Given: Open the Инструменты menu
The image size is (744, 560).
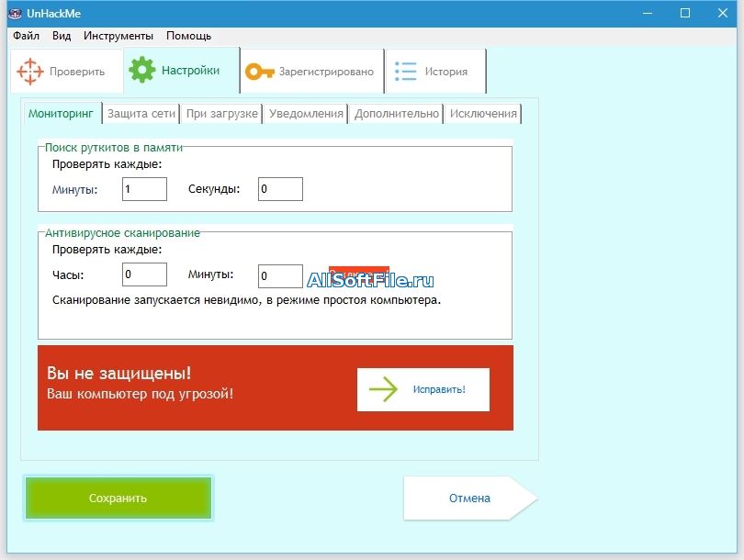Looking at the screenshot, I should tap(118, 36).
